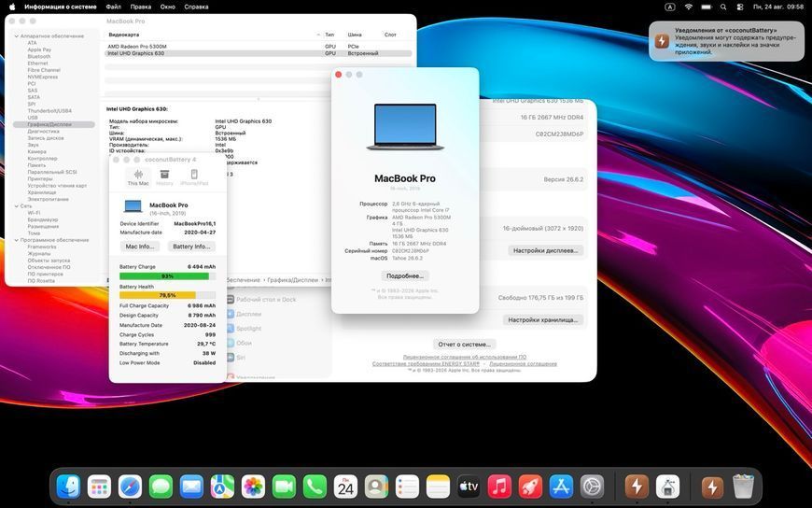Open the Файл menu

(114, 7)
